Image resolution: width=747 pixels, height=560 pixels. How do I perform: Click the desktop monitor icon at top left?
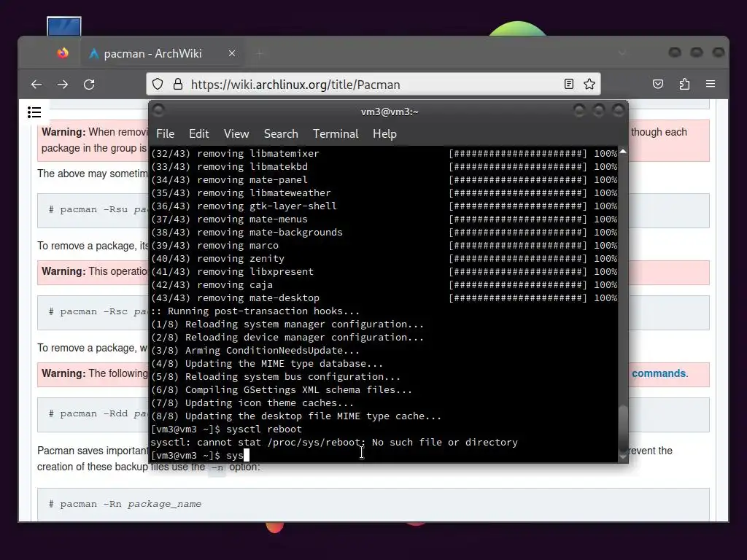point(64,26)
